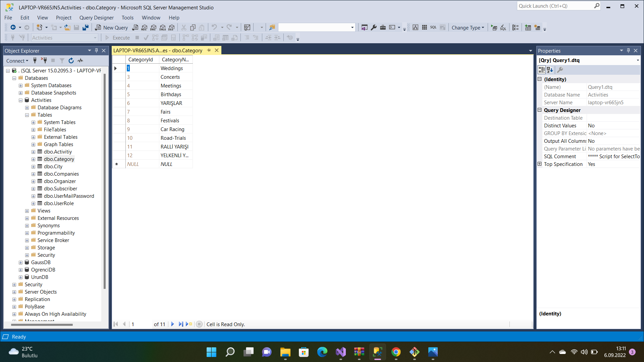Viewport: 644px width, 362px height.
Task: Open the Connect dropdown in Object Explorer
Action: 17,61
